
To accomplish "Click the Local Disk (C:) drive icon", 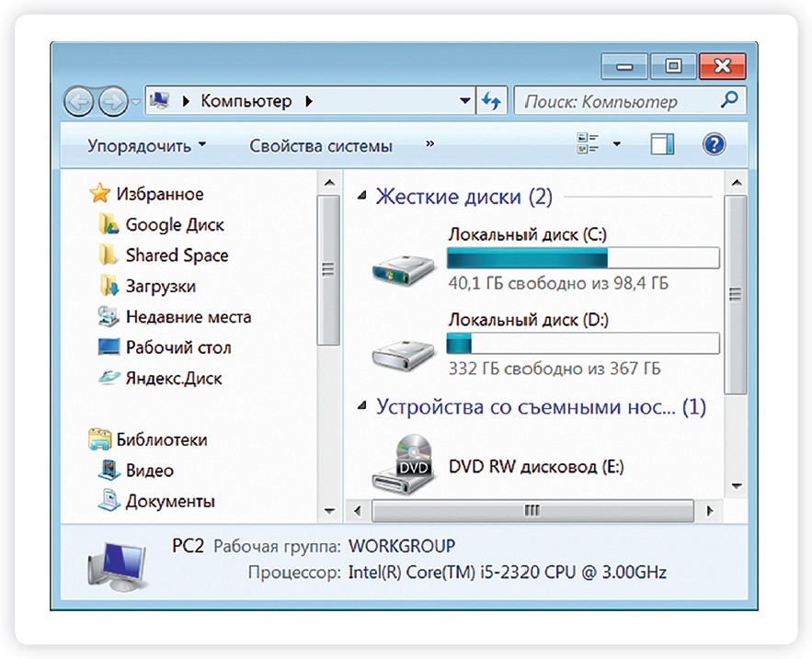I will pyautogui.click(x=403, y=266).
